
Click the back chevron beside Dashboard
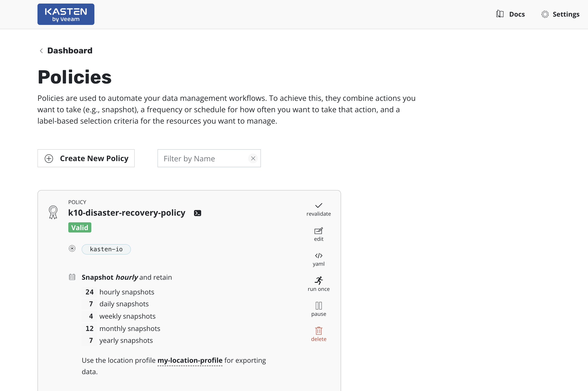41,51
